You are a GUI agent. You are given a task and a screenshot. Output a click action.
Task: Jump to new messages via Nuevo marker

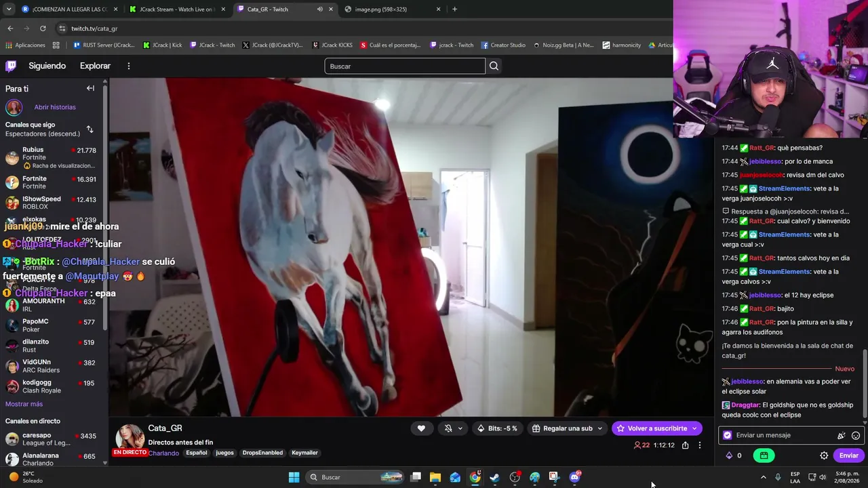(x=844, y=369)
